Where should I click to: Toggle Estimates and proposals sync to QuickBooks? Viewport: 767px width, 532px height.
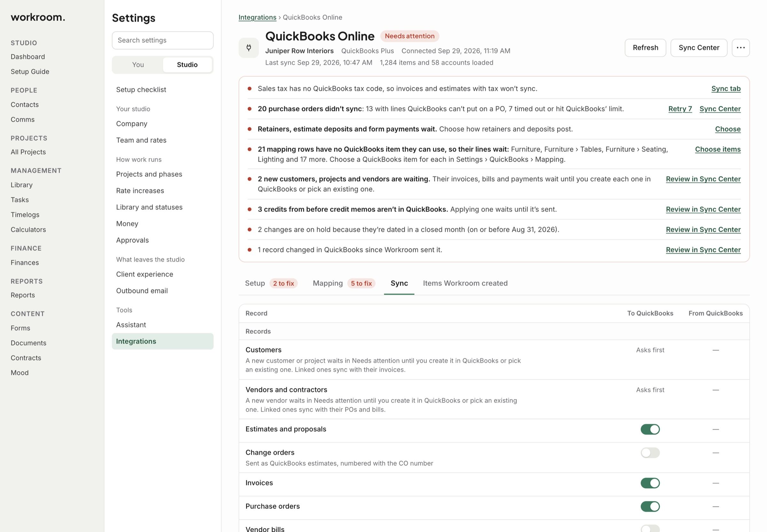650,429
